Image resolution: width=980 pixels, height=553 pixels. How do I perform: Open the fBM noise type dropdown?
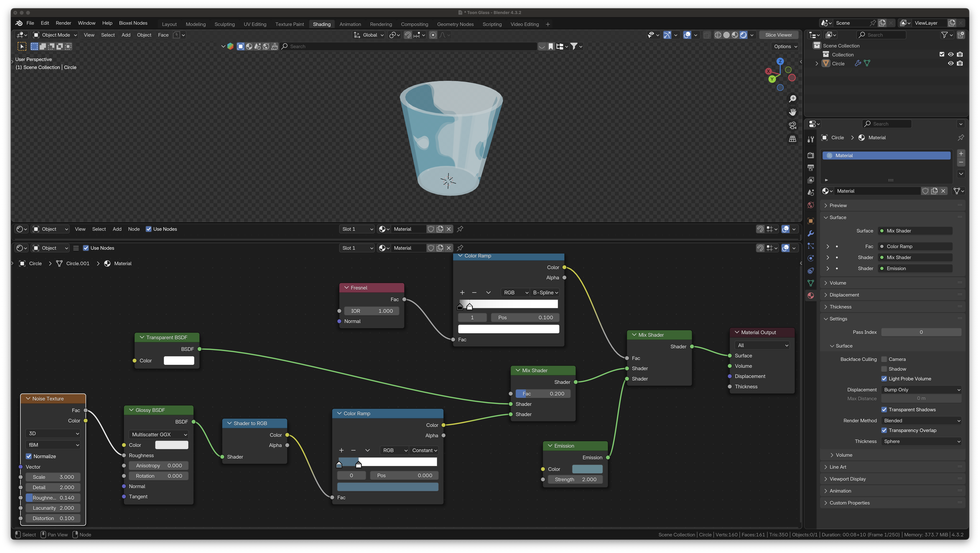point(53,445)
